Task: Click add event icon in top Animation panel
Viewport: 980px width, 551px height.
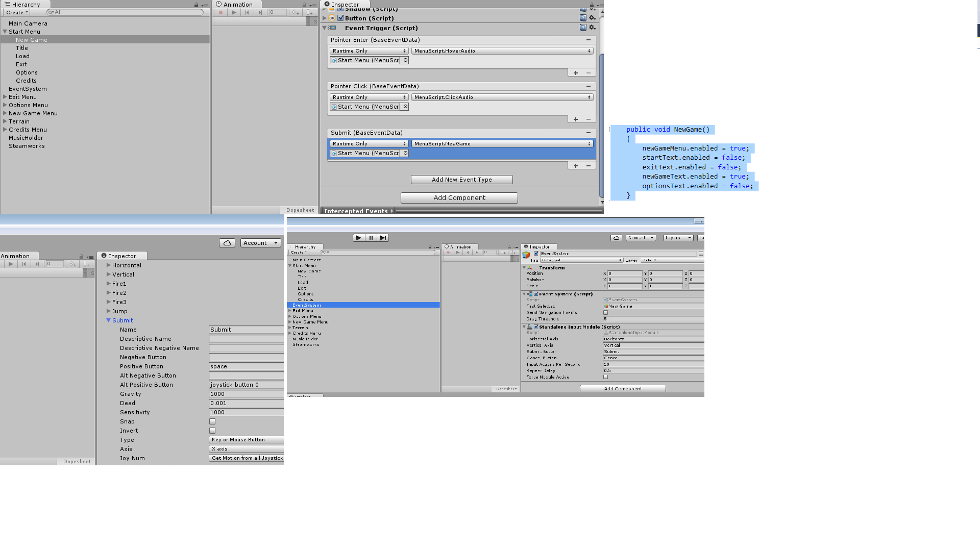Action: coord(310,12)
